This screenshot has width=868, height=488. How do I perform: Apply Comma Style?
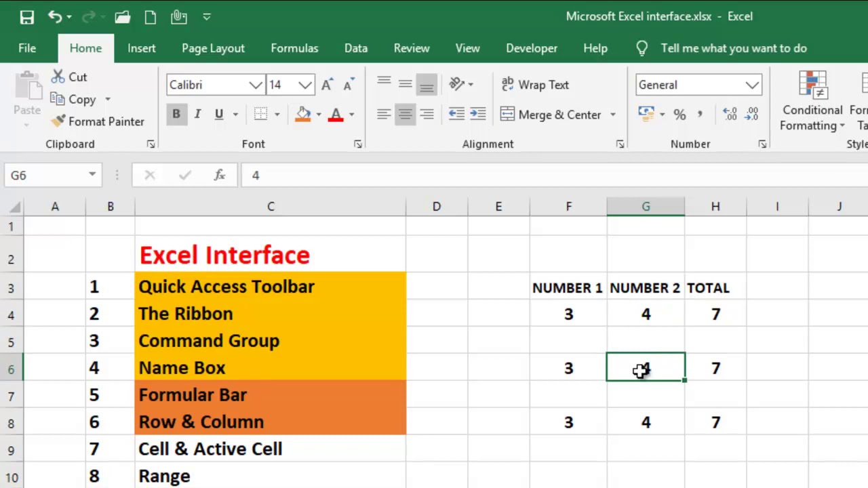[x=700, y=115]
